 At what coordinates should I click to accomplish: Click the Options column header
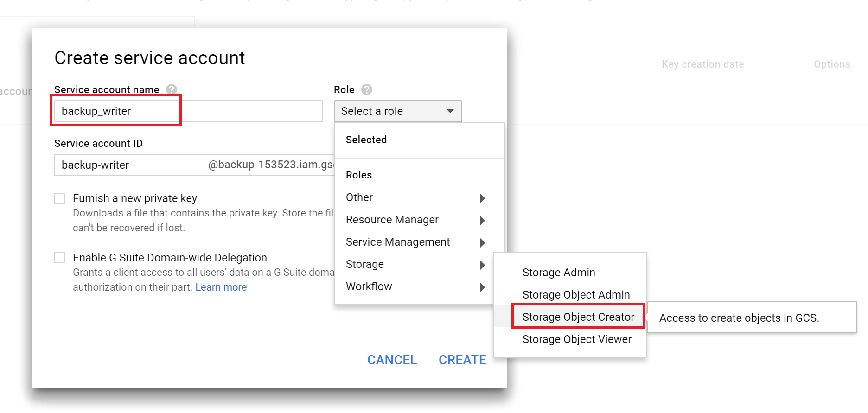832,64
